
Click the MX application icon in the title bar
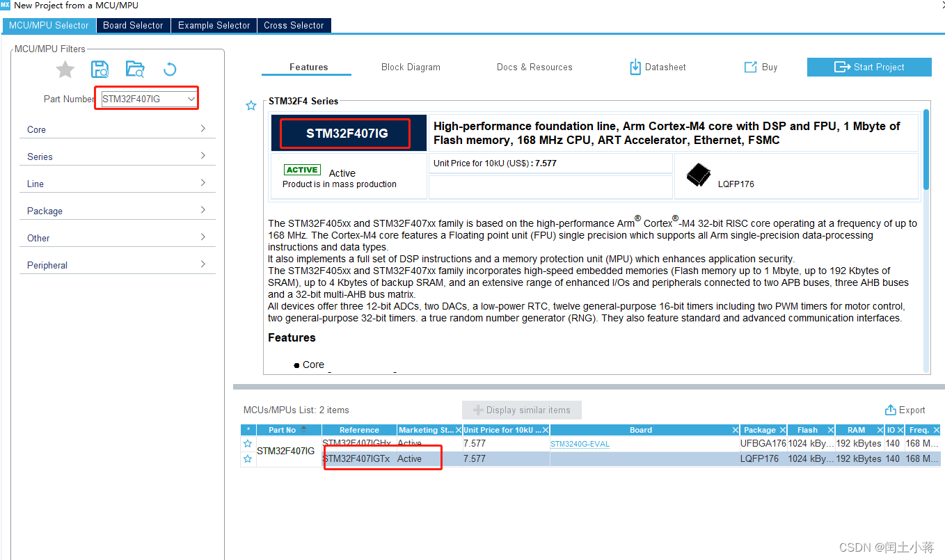(6, 5)
